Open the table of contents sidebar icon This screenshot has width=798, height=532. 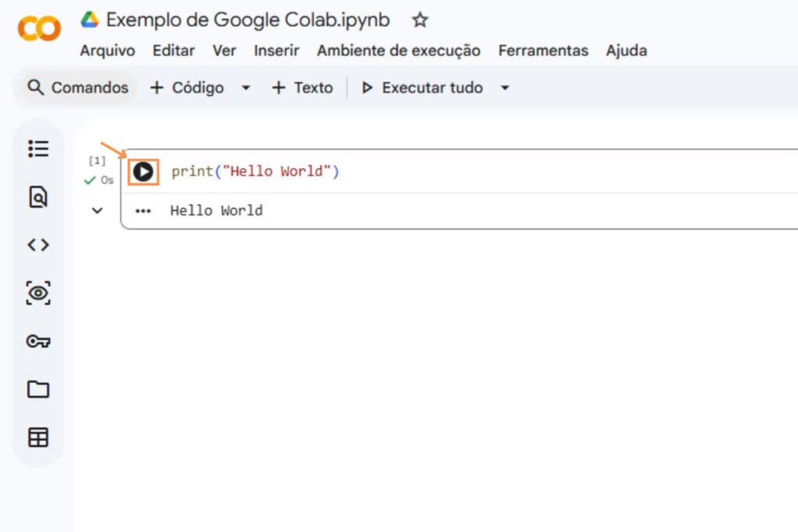coord(38,148)
